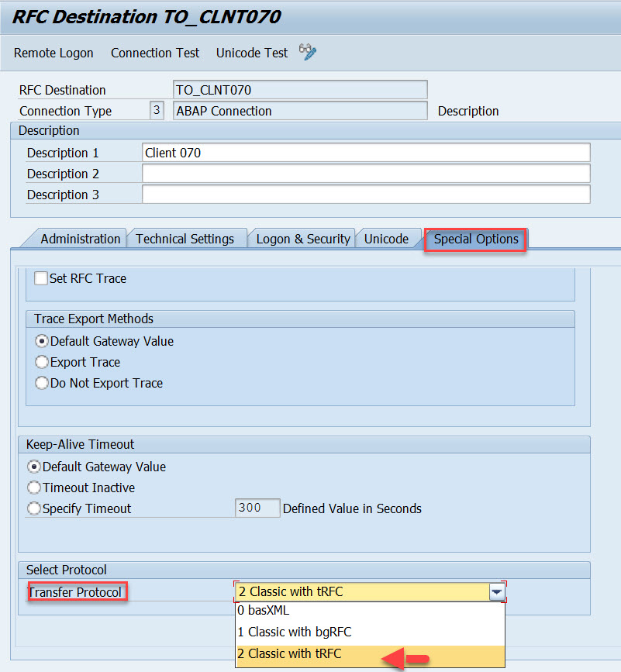
Task: Select Export Trace radio button
Action: (x=42, y=362)
